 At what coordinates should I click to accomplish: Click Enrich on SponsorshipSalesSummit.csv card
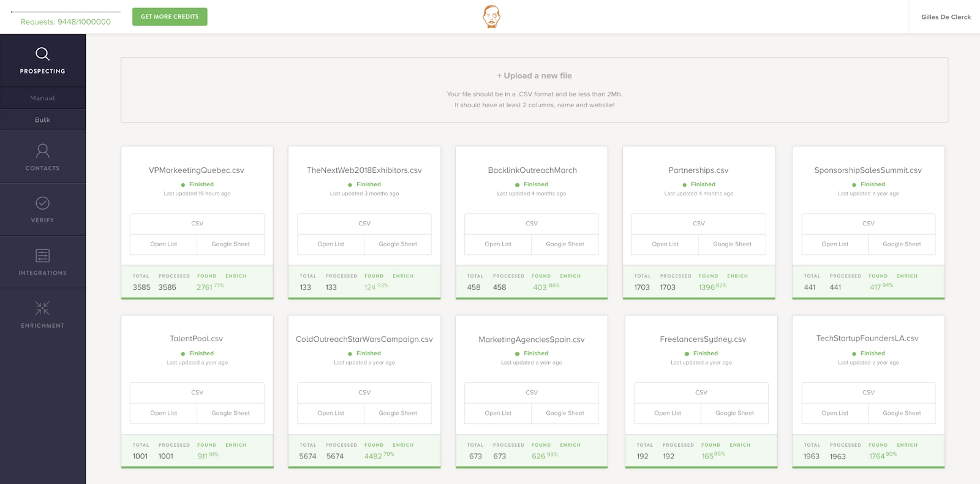point(907,276)
